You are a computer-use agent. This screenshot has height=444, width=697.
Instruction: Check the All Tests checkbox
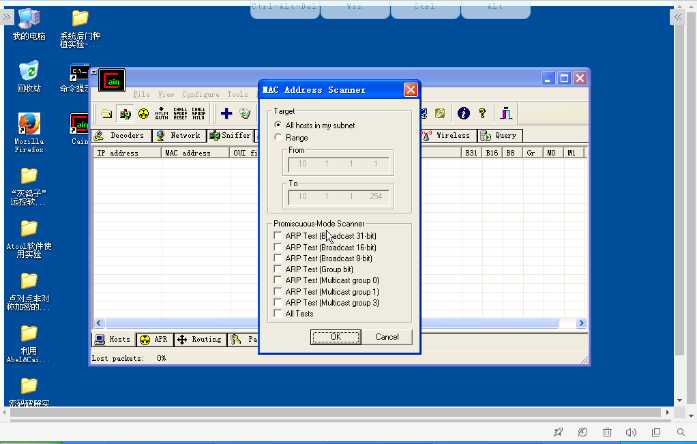coord(277,313)
